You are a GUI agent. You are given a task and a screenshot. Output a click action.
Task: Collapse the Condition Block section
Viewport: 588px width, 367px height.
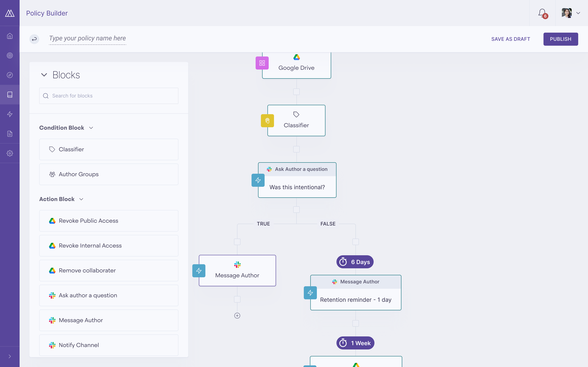91,127
